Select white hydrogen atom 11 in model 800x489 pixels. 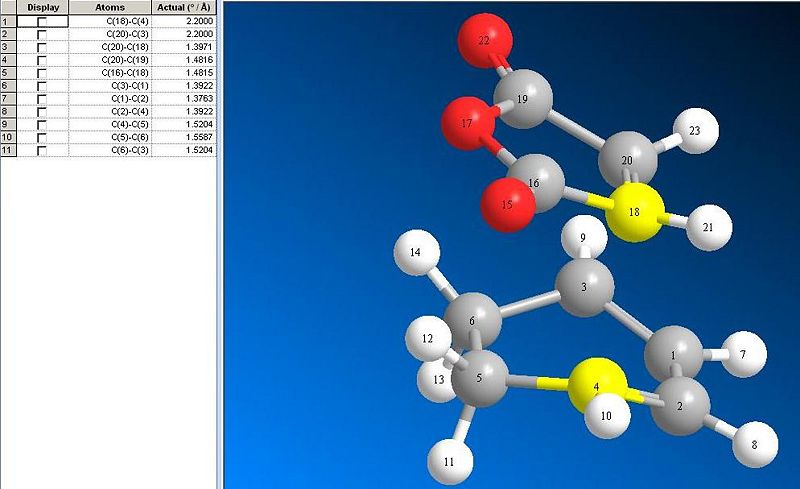point(449,462)
